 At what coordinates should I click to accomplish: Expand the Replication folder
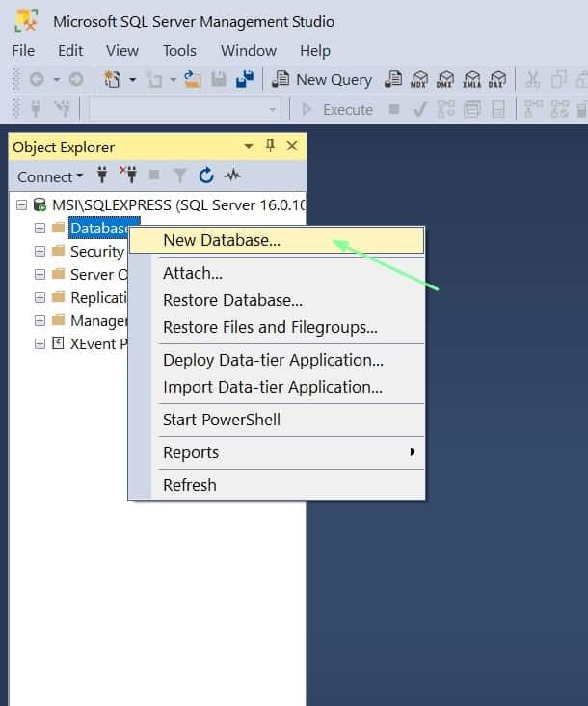click(40, 297)
